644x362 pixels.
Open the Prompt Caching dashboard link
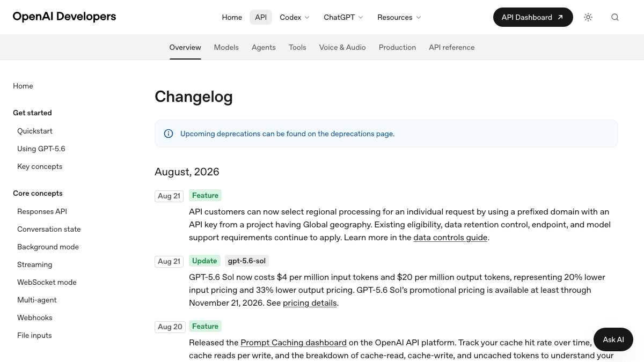[294, 343]
